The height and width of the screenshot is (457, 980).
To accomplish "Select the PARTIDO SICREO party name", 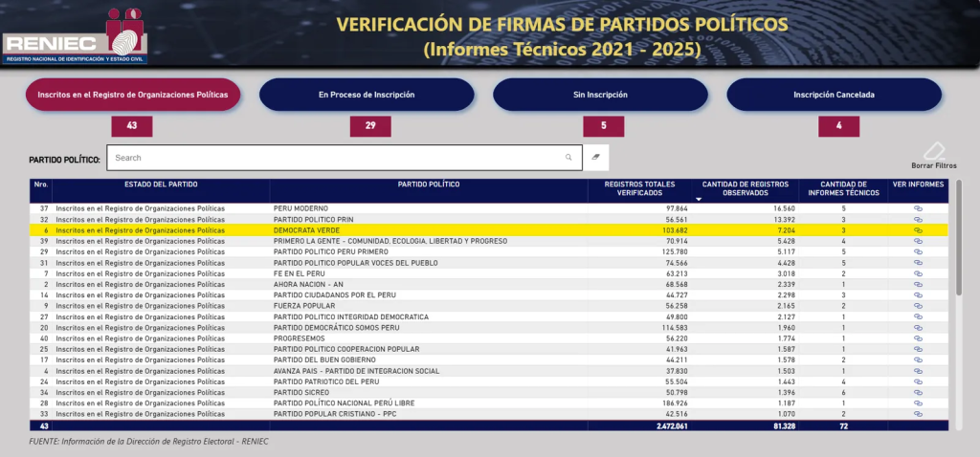I will click(x=300, y=393).
